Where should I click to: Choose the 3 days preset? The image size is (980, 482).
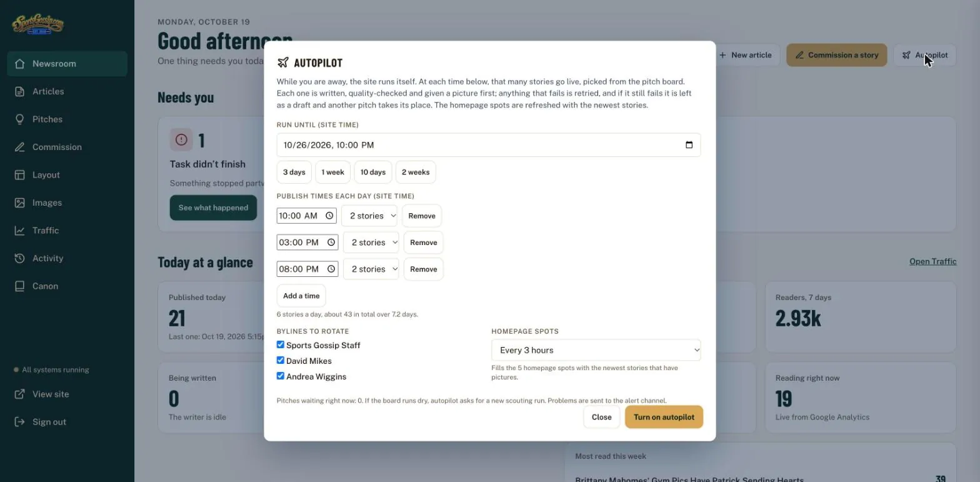[294, 172]
